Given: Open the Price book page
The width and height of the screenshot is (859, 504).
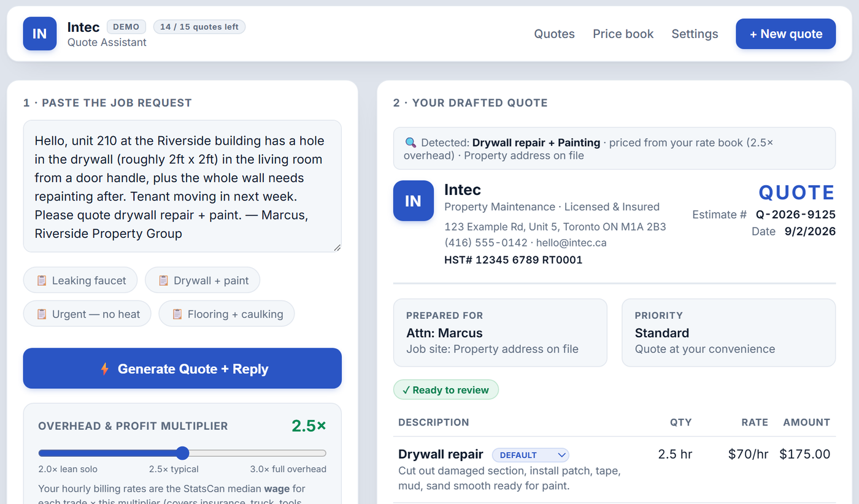Looking at the screenshot, I should coord(623,34).
